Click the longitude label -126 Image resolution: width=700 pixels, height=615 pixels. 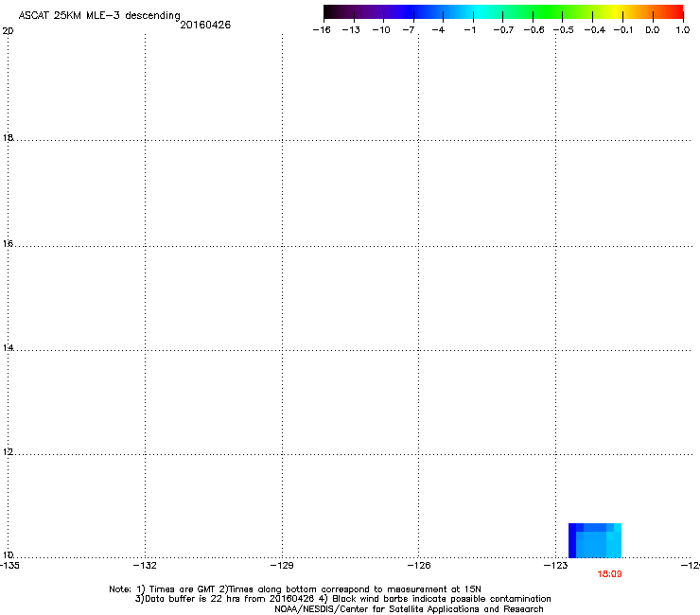tap(419, 566)
